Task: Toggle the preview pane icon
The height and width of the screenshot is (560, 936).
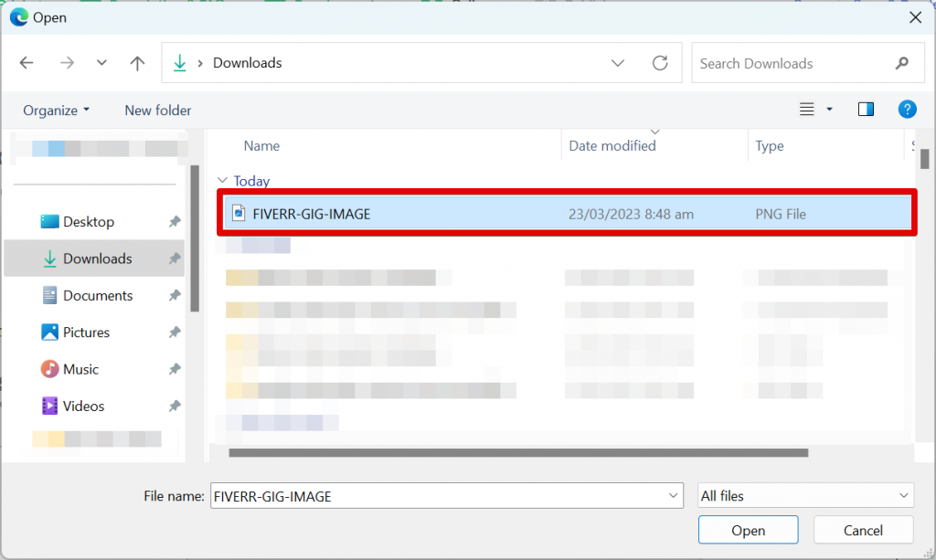Action: point(866,109)
